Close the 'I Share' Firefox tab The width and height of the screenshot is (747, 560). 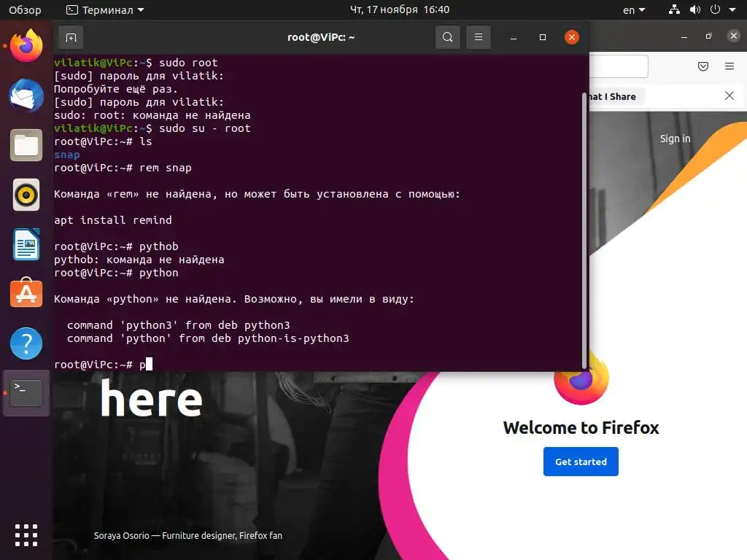[729, 96]
